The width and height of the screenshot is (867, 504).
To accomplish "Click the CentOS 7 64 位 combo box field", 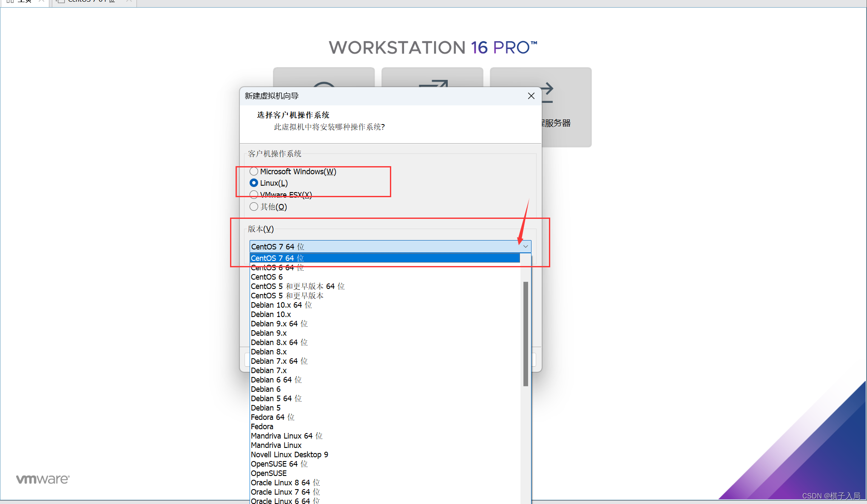I will coord(383,246).
